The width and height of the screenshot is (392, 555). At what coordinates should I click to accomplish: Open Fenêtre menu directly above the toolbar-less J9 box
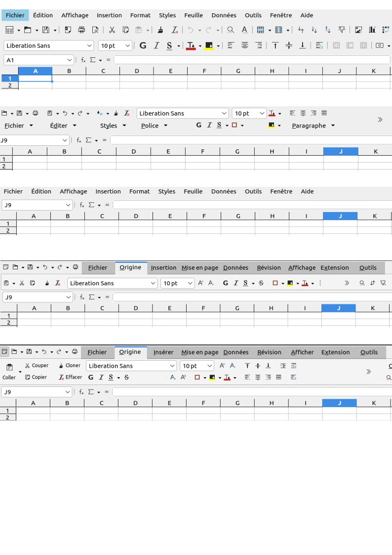pos(281,191)
